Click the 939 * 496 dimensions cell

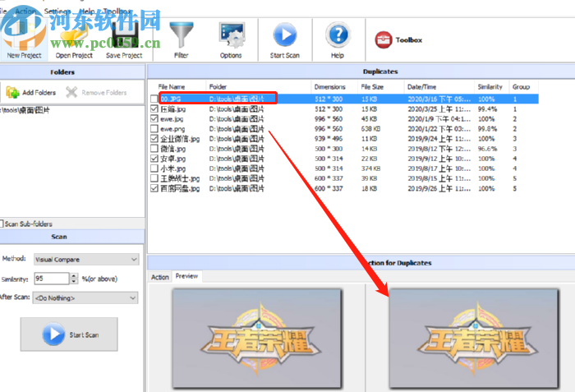329,139
